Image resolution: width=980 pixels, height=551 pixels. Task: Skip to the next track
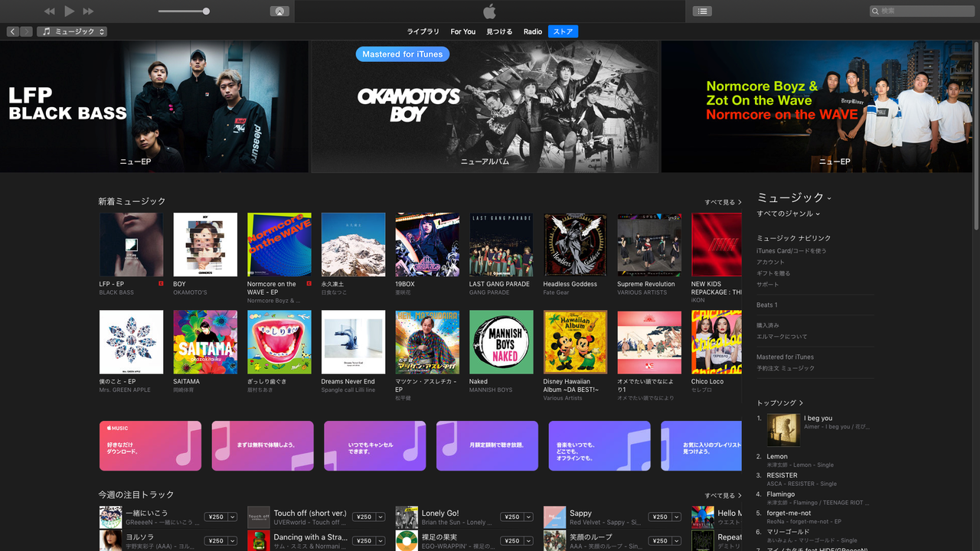pyautogui.click(x=88, y=11)
